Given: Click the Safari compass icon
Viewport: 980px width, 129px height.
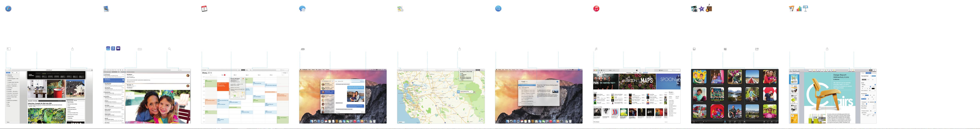Looking at the screenshot, I should click(x=8, y=8).
